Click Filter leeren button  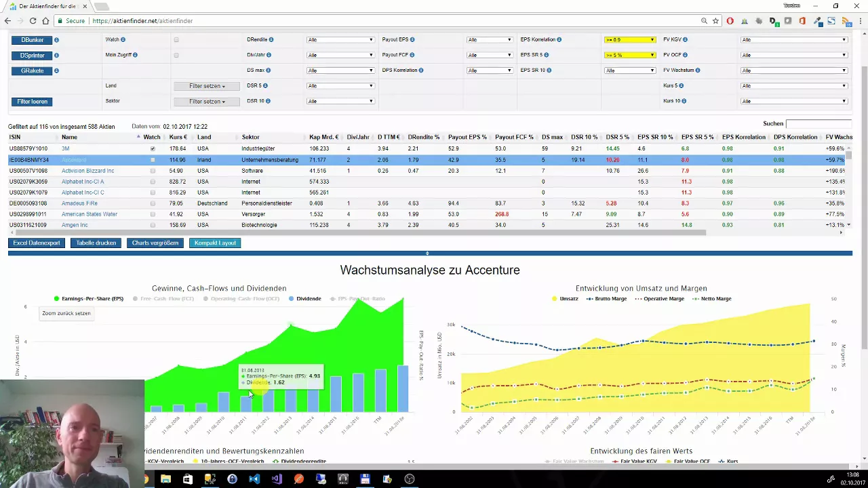coord(32,102)
